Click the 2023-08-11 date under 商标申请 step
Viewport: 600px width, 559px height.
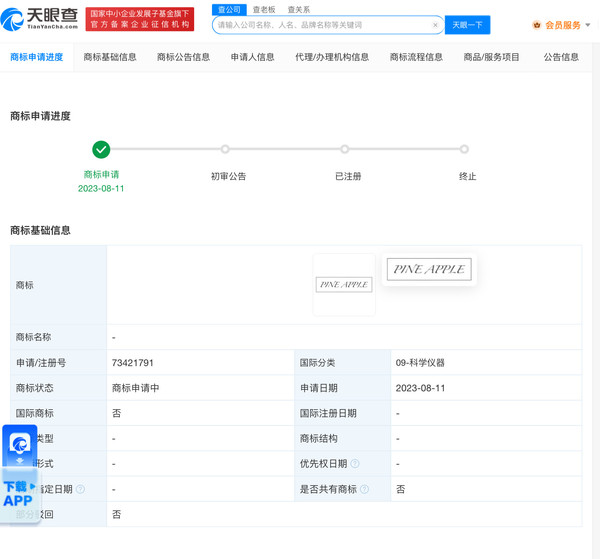(x=101, y=189)
